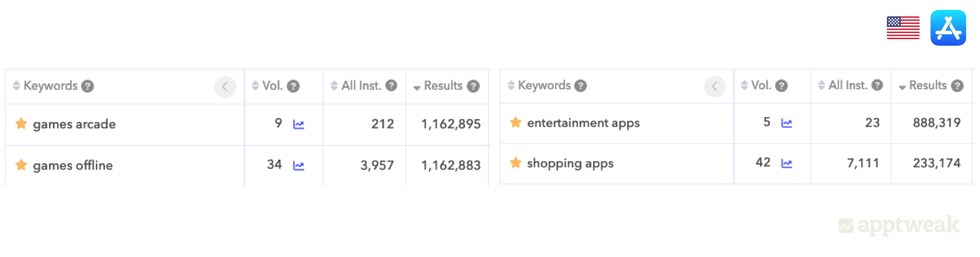This screenshot has height=257, width=980.
Task: Open the volume trend chart for entertainment apps
Action: coord(787,123)
